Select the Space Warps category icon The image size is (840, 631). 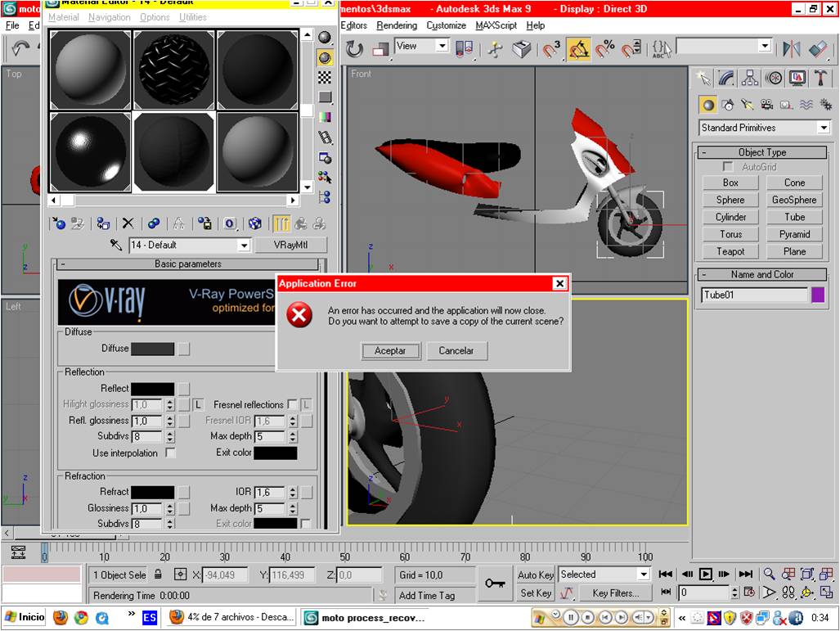tap(806, 105)
